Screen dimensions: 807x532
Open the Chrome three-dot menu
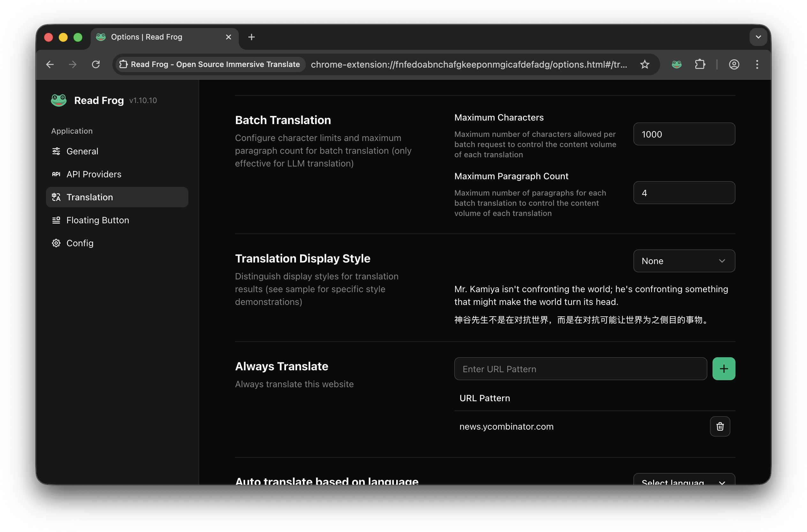click(x=757, y=64)
